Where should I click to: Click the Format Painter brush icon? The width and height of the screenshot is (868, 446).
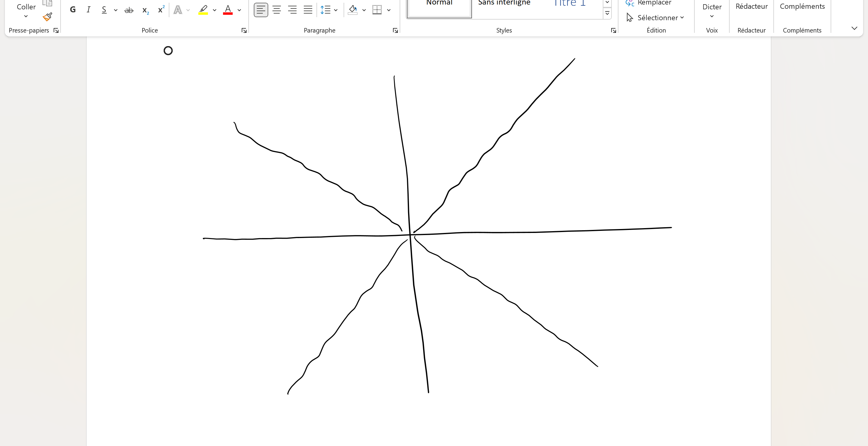48,17
